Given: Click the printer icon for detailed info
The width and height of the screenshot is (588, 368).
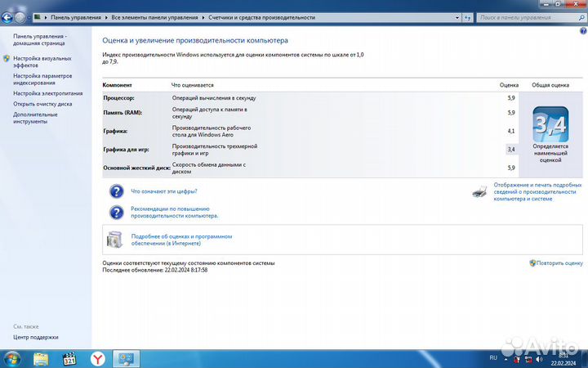Looking at the screenshot, I should click(x=480, y=191).
